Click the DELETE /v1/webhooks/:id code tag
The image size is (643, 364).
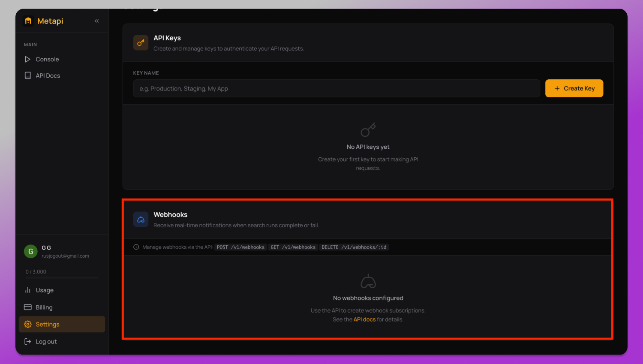pos(354,247)
